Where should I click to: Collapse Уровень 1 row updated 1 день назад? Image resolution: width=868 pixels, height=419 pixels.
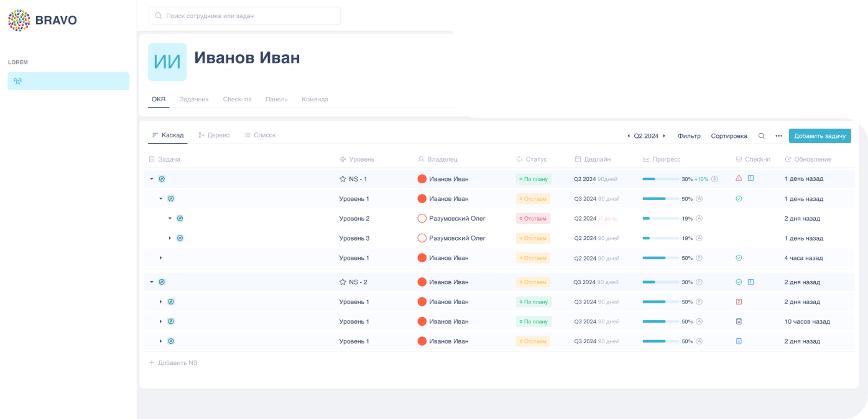(160, 198)
